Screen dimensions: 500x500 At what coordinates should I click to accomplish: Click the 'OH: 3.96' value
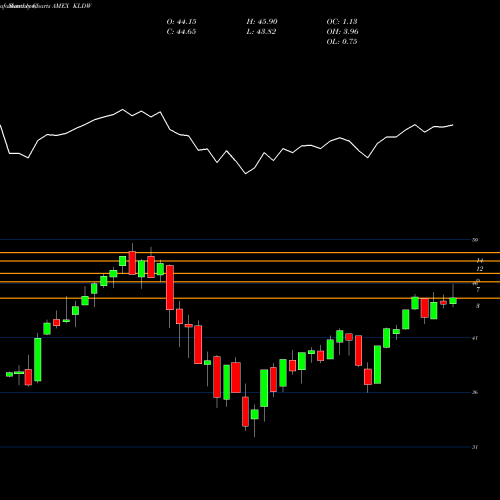coord(342,32)
